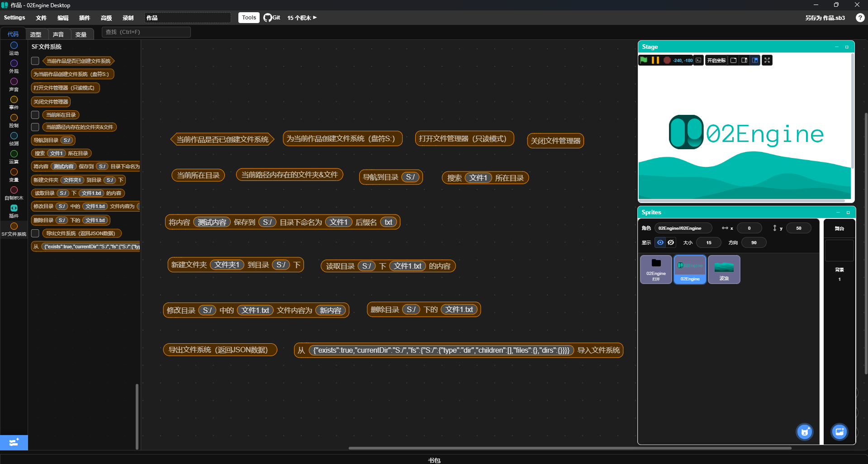This screenshot has width=868, height=464.
Task: Check the 当前所在目录 reporter checkbox
Action: pos(35,115)
